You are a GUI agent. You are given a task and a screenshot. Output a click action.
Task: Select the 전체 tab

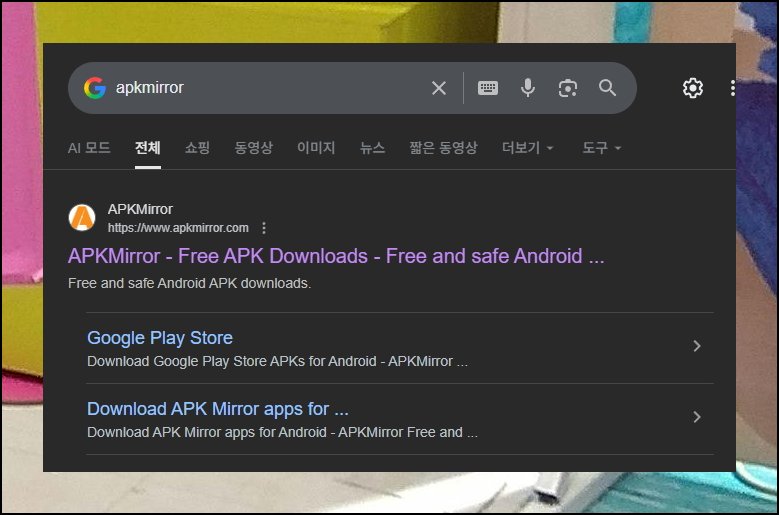point(148,147)
